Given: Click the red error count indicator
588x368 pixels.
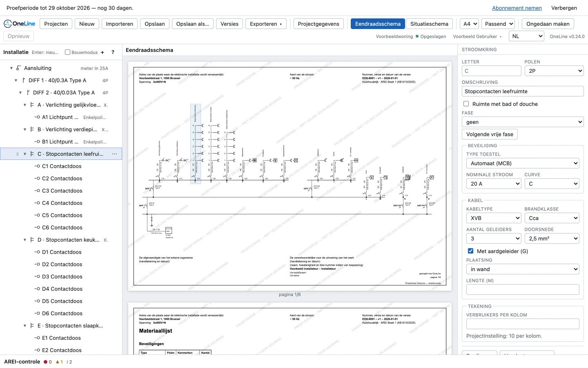Looking at the screenshot, I should (48, 362).
